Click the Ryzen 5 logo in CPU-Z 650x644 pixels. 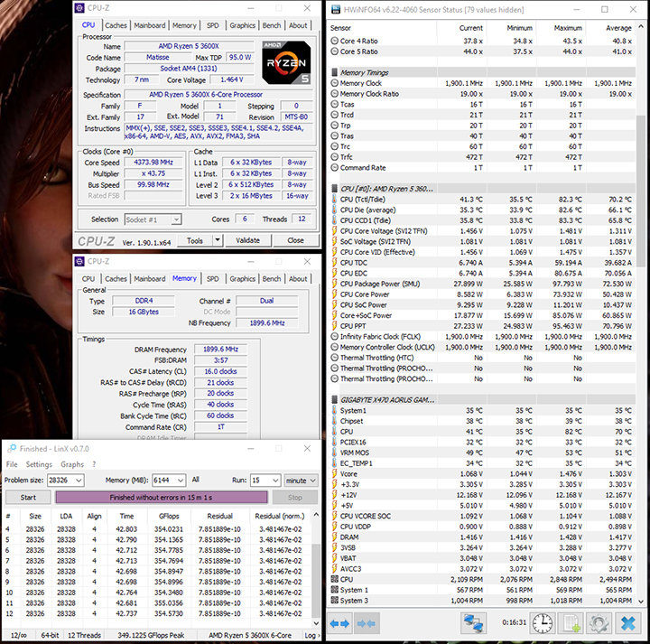[x=285, y=61]
